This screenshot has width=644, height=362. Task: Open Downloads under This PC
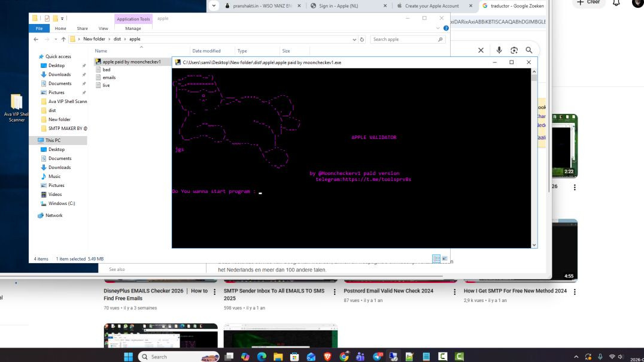59,167
